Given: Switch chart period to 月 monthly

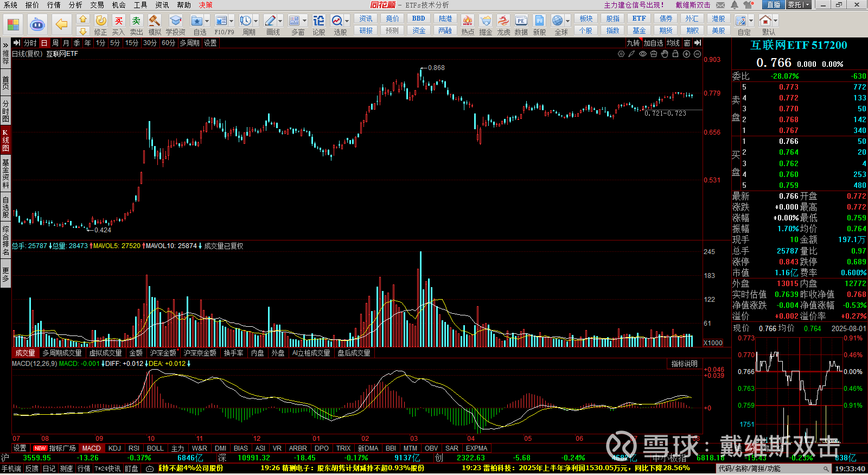Looking at the screenshot, I should 66,43.
